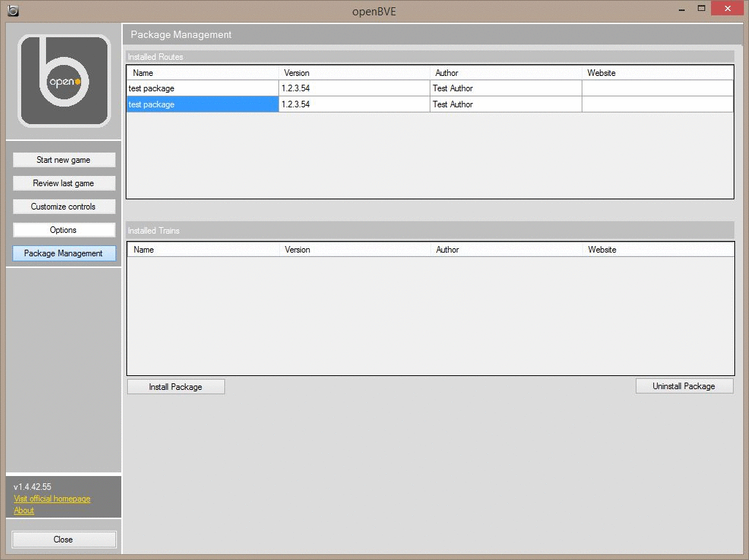Click 'Test Author' in the highlighted route row
This screenshot has height=560, width=749.
(x=506, y=104)
